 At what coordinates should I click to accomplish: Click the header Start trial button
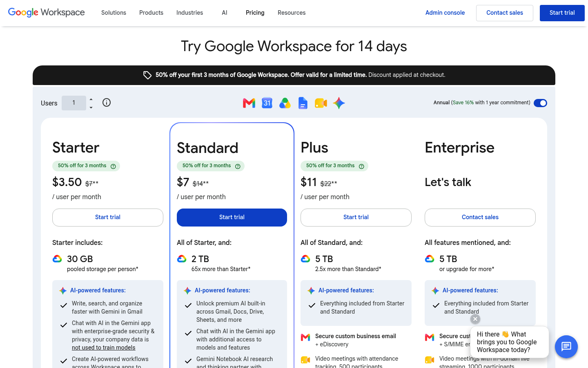pyautogui.click(x=562, y=13)
